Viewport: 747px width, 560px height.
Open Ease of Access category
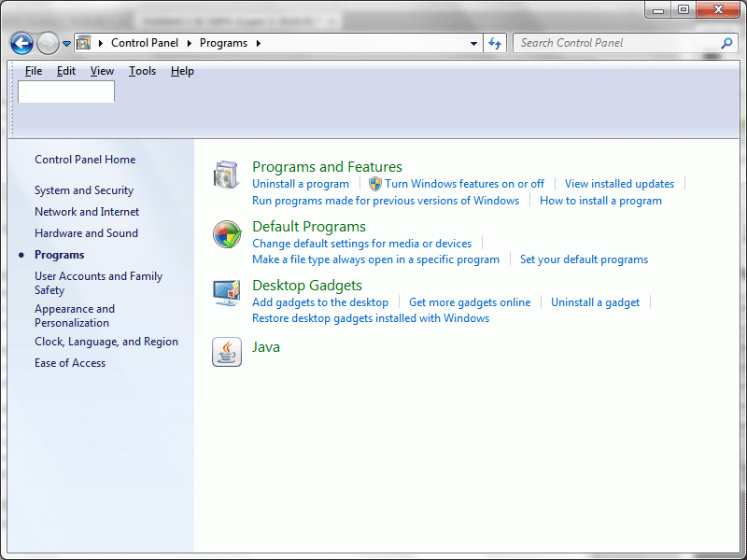coord(70,363)
